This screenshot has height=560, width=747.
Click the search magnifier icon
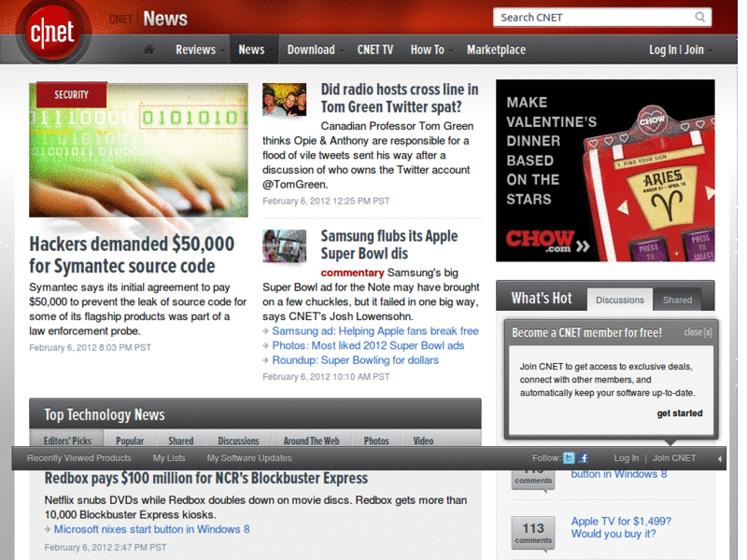pyautogui.click(x=699, y=18)
